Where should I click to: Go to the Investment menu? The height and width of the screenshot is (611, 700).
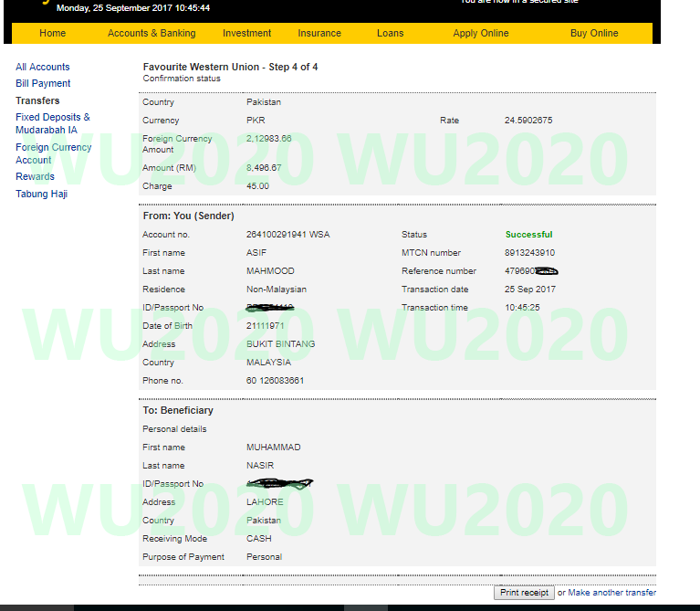[247, 33]
